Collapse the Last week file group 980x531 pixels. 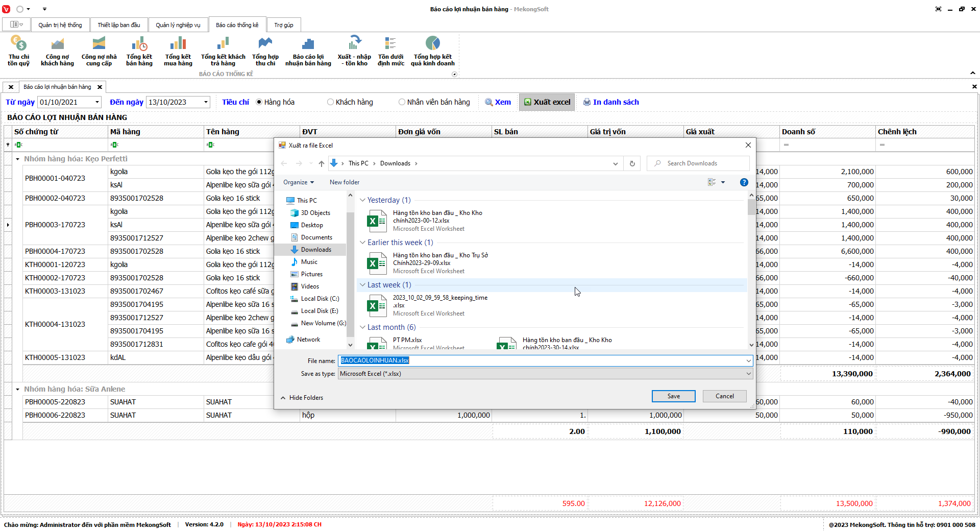click(x=362, y=285)
